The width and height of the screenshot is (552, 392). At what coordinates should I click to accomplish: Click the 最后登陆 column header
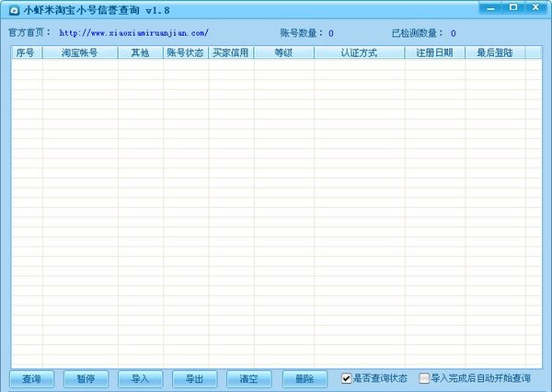click(494, 53)
